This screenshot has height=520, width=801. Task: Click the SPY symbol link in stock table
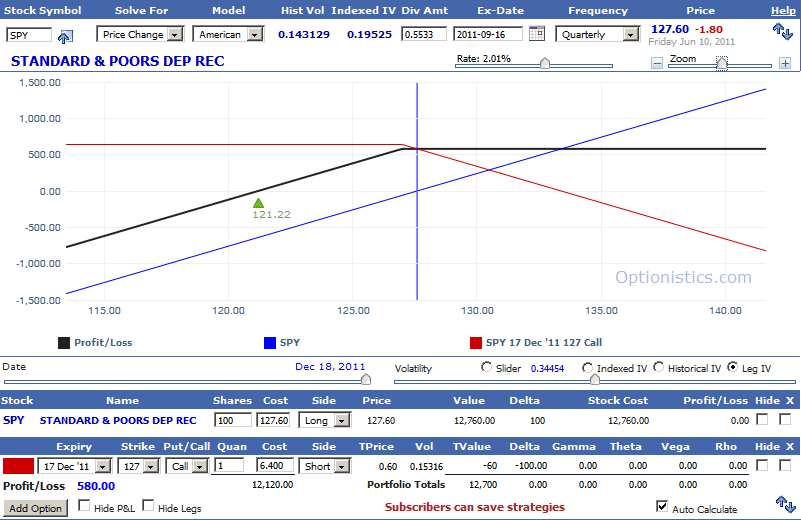pos(14,420)
